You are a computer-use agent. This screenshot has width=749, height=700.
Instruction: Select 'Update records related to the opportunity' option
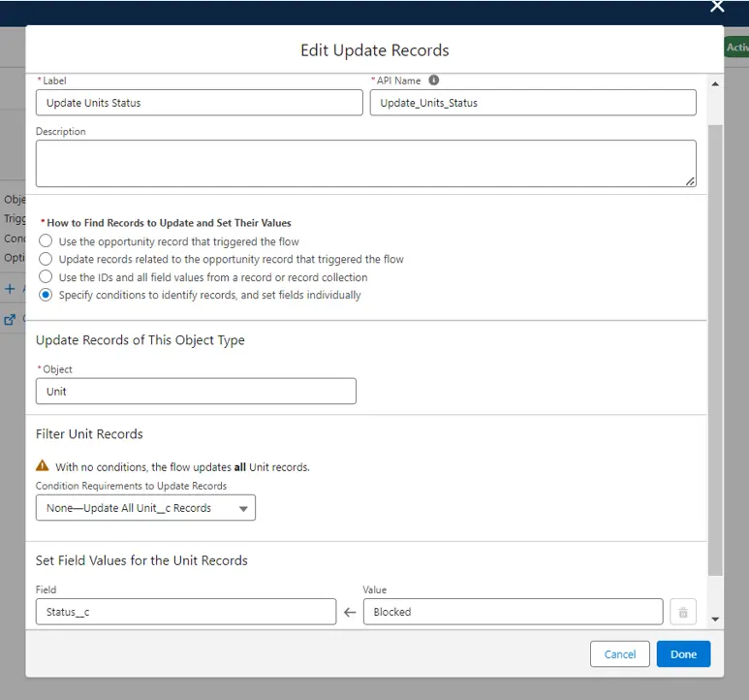point(46,259)
